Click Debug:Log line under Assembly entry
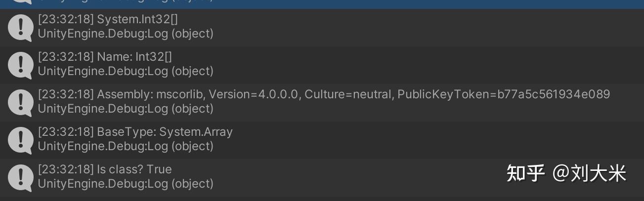This screenshot has height=201, width=644. [126, 109]
